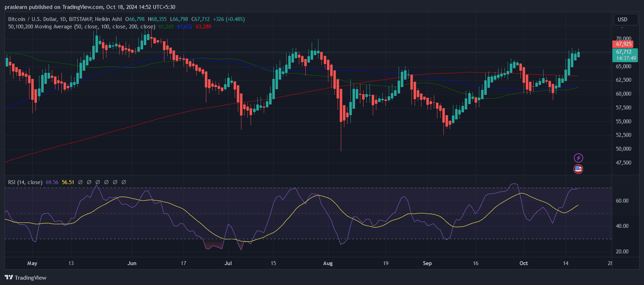This screenshot has width=644, height=285.
Task: Click the purple RSI value 69.56
Action: 52,182
